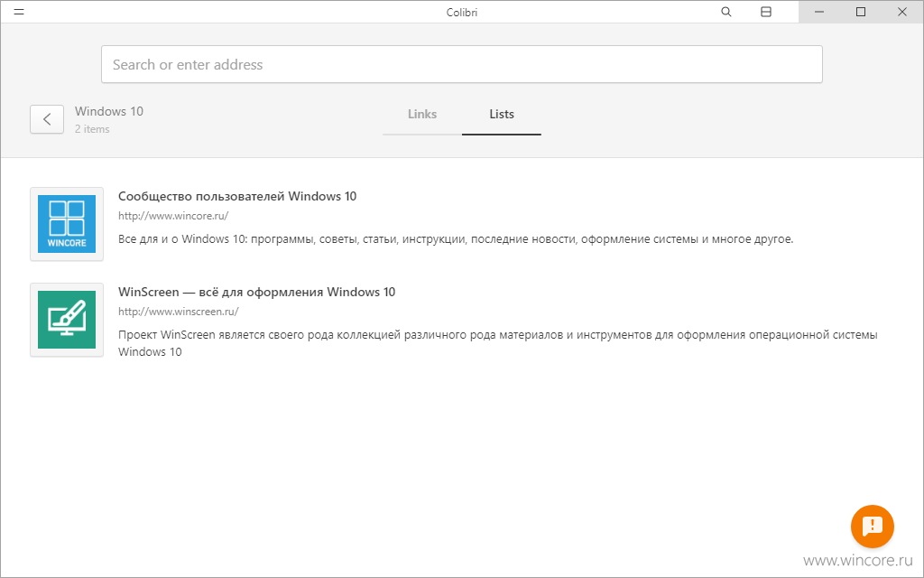This screenshot has width=924, height=578.
Task: Switch to the Links tab
Action: click(x=422, y=115)
